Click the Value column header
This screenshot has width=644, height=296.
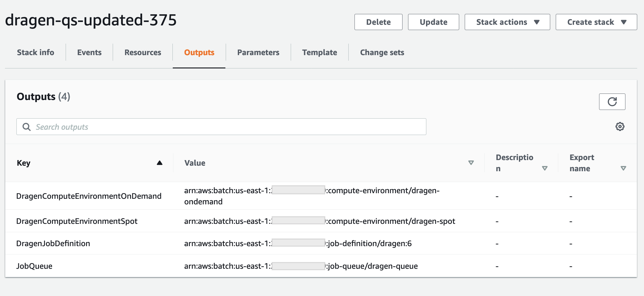point(195,163)
